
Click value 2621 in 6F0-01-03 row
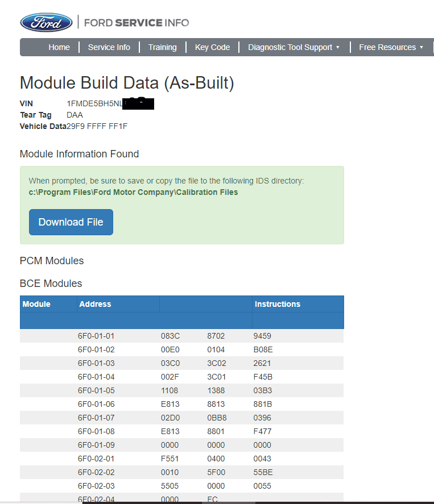[262, 363]
